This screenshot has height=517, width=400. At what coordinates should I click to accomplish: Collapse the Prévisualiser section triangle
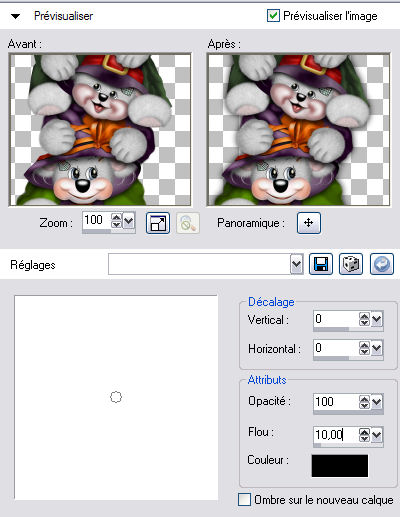click(x=15, y=16)
